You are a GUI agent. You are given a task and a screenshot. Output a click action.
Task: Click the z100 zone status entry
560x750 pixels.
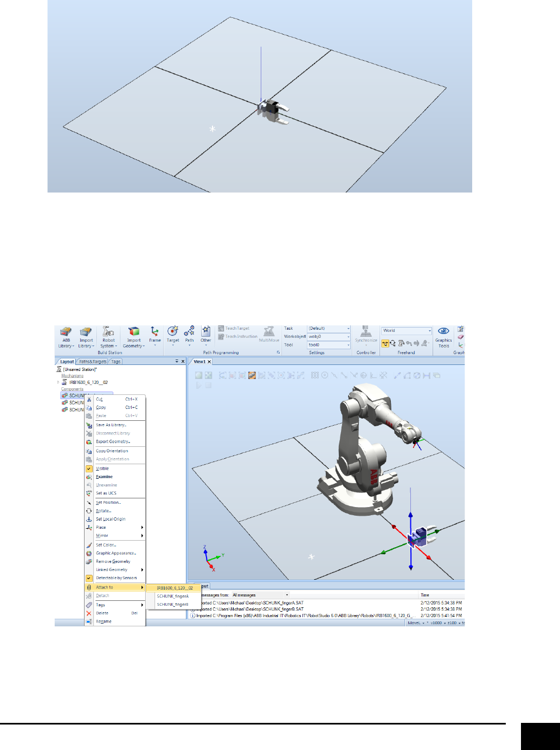tap(452, 623)
